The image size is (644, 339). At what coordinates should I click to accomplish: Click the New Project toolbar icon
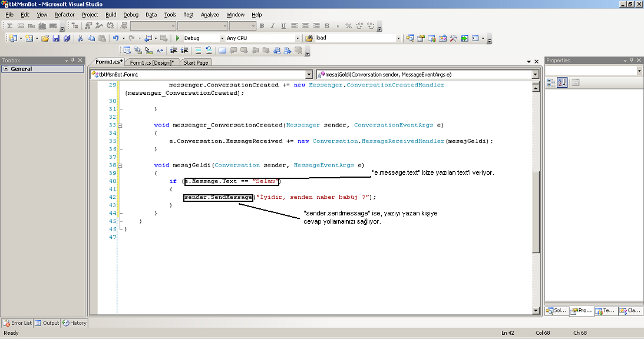point(13,38)
